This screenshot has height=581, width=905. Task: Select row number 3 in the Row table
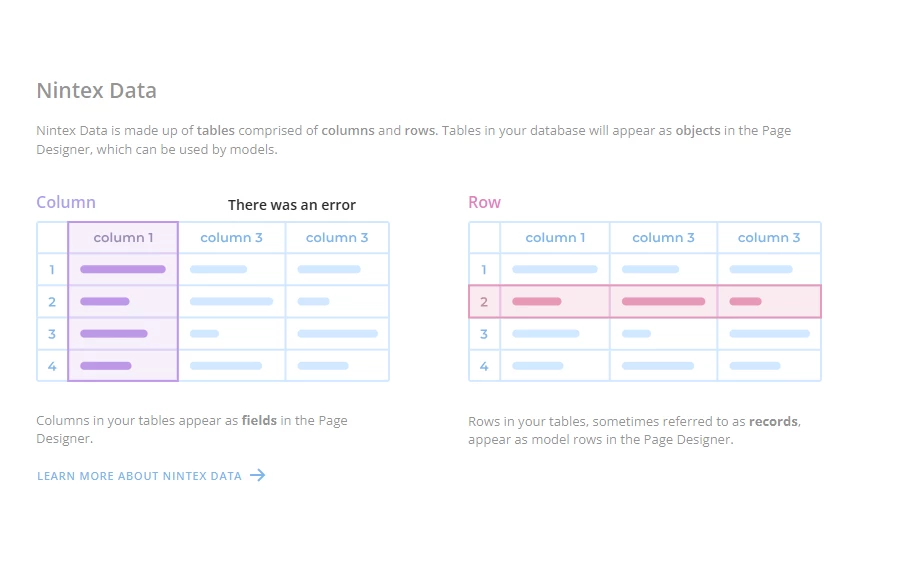tap(484, 334)
